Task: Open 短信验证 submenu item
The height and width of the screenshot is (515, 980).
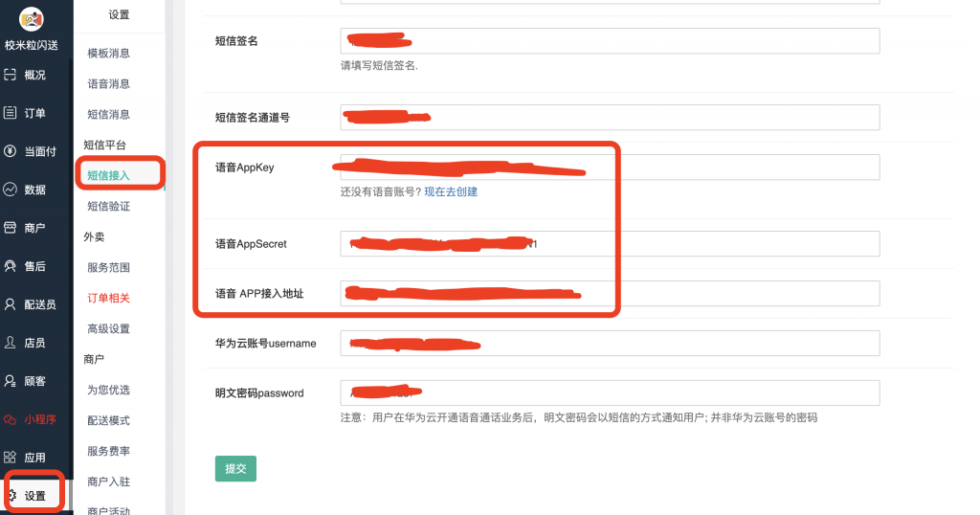Action: pos(109,206)
